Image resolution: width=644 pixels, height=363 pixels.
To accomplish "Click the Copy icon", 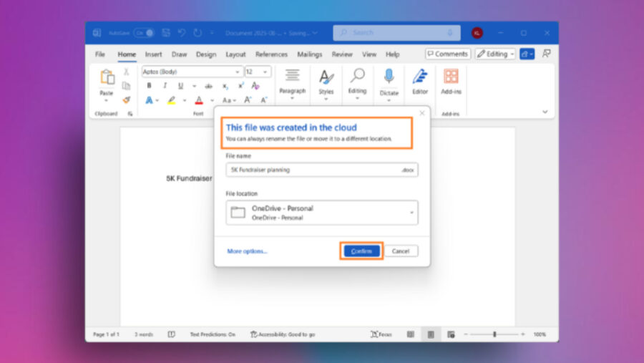I will tap(127, 85).
